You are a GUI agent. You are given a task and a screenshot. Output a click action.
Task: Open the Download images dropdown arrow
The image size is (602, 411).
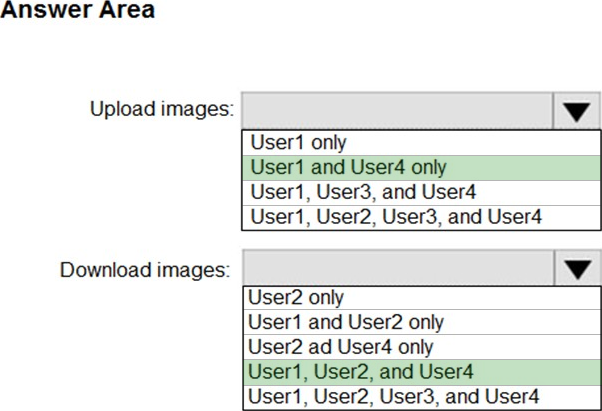(x=577, y=267)
